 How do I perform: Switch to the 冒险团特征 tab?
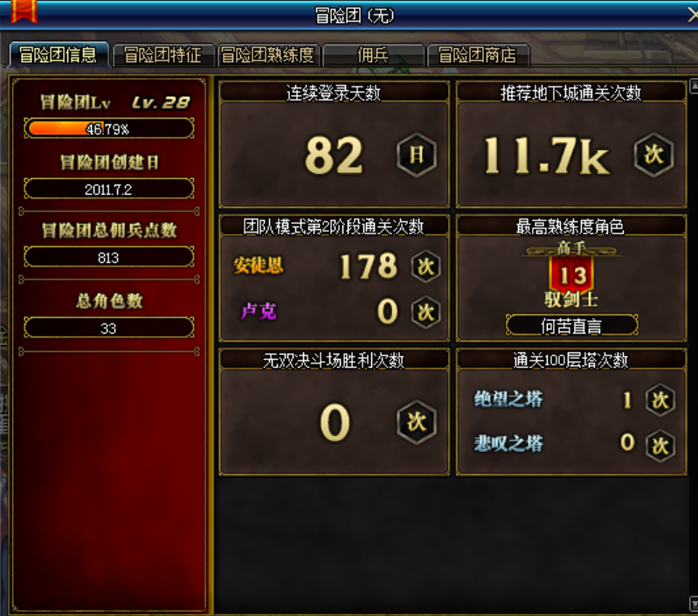163,55
